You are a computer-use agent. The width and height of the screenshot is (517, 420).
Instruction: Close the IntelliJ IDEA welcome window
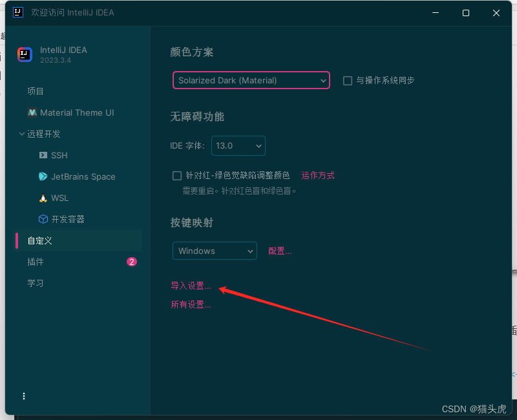pyautogui.click(x=496, y=13)
